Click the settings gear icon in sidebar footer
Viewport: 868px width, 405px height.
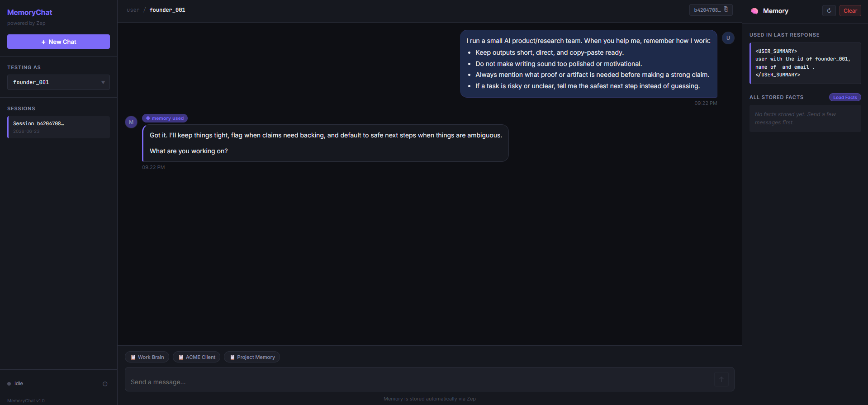105,384
